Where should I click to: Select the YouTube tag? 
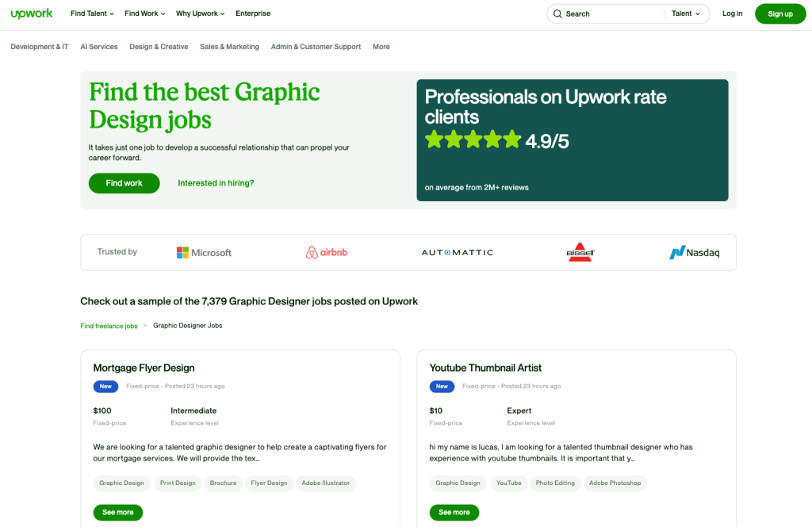(x=509, y=483)
